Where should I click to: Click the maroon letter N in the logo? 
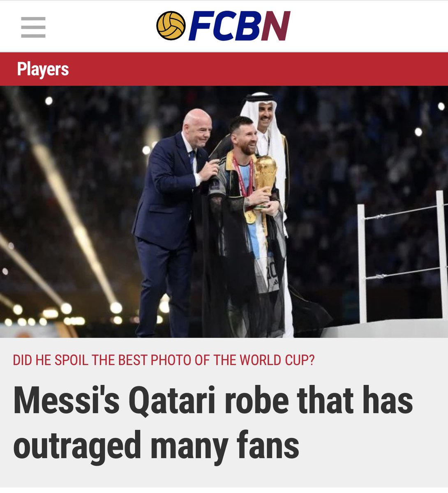[276, 26]
